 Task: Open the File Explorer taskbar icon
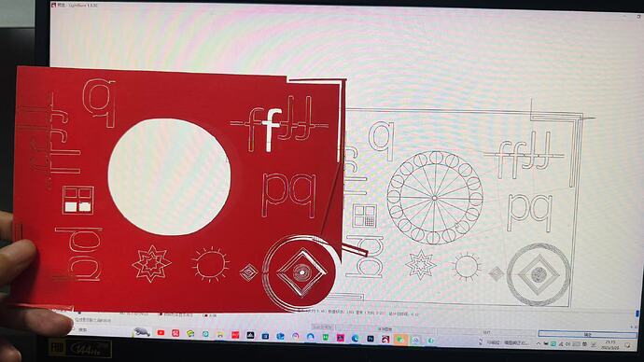pos(220,335)
